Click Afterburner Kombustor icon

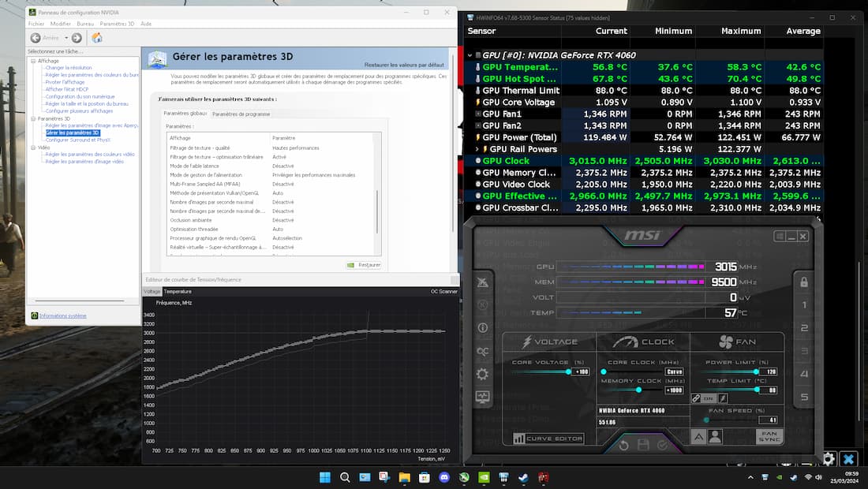(x=483, y=282)
